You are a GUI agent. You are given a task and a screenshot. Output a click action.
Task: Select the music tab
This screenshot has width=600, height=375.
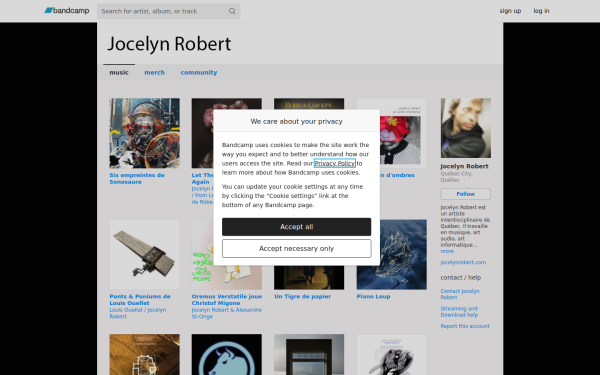pyautogui.click(x=119, y=72)
